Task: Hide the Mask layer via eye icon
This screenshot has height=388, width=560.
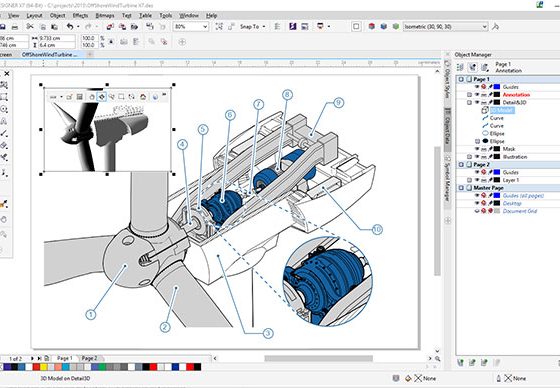Action: (x=477, y=149)
